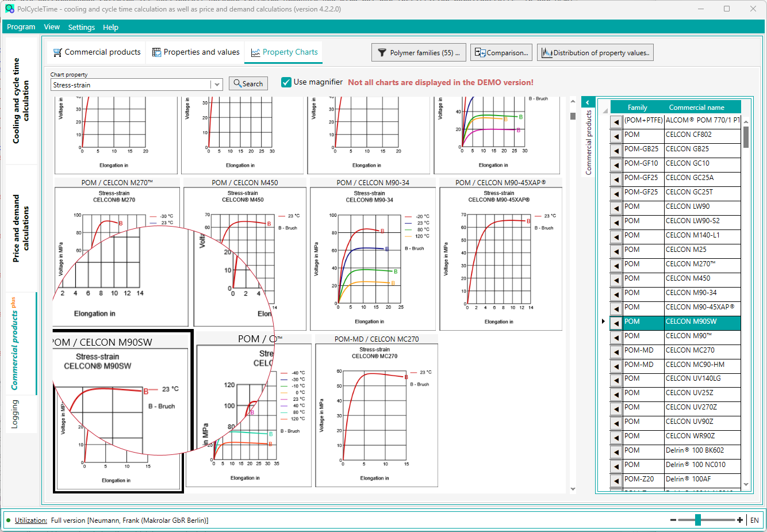Click the EN language indicator
Viewport: 767px width, 532px height.
[x=754, y=520]
